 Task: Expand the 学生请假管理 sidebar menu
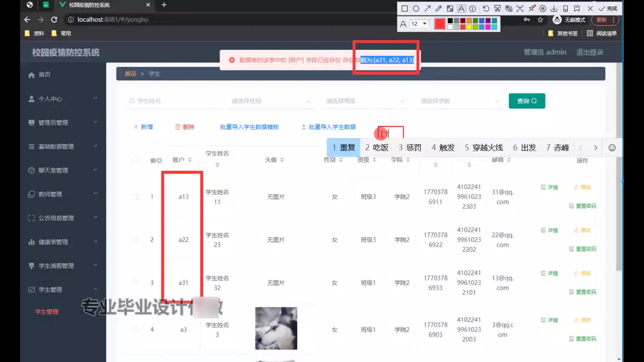[x=63, y=266]
